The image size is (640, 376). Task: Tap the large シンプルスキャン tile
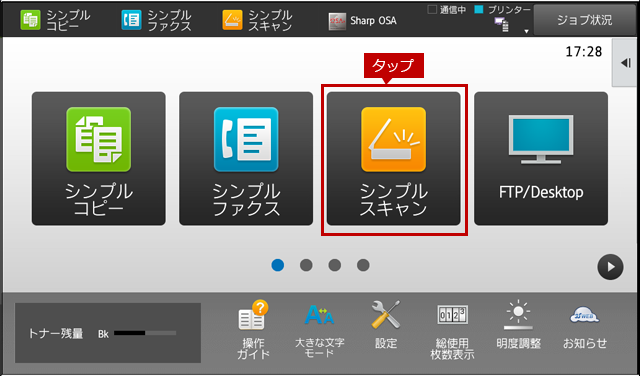point(393,158)
